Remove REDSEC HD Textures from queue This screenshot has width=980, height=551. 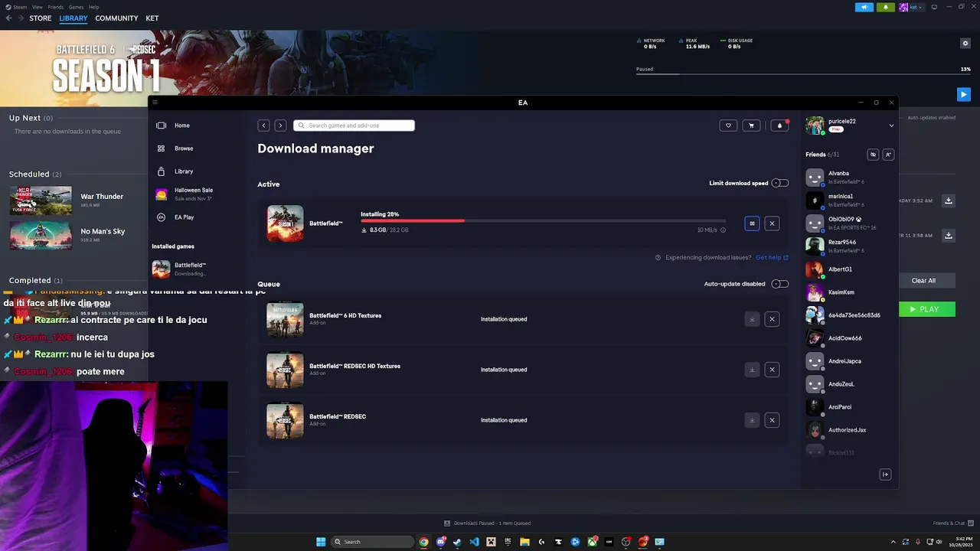pyautogui.click(x=772, y=370)
